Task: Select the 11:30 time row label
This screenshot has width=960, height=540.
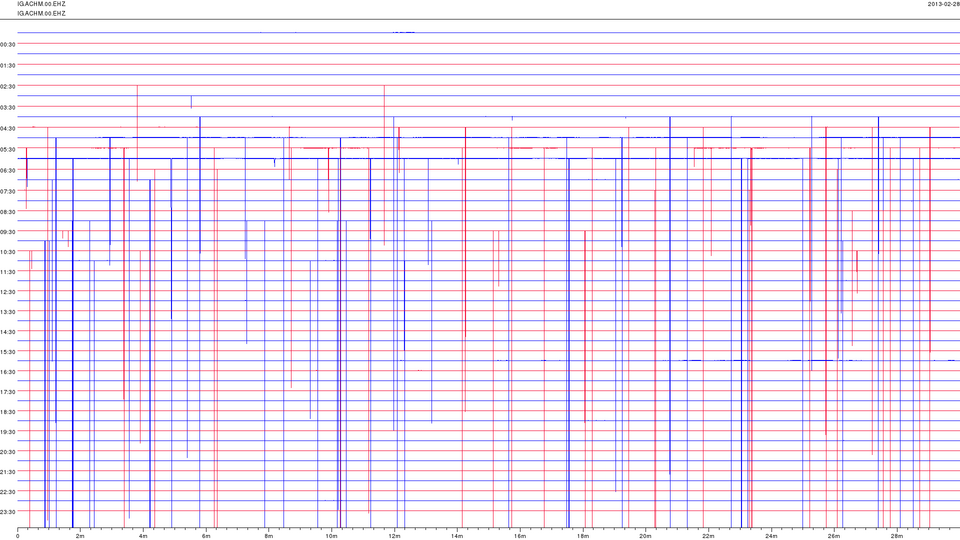Action: pos(8,272)
